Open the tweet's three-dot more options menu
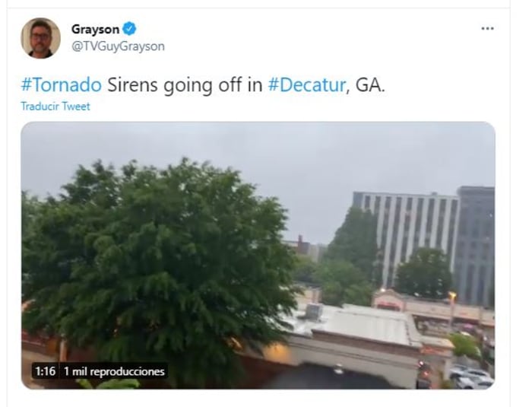This screenshot has width=532, height=407. coord(488,29)
